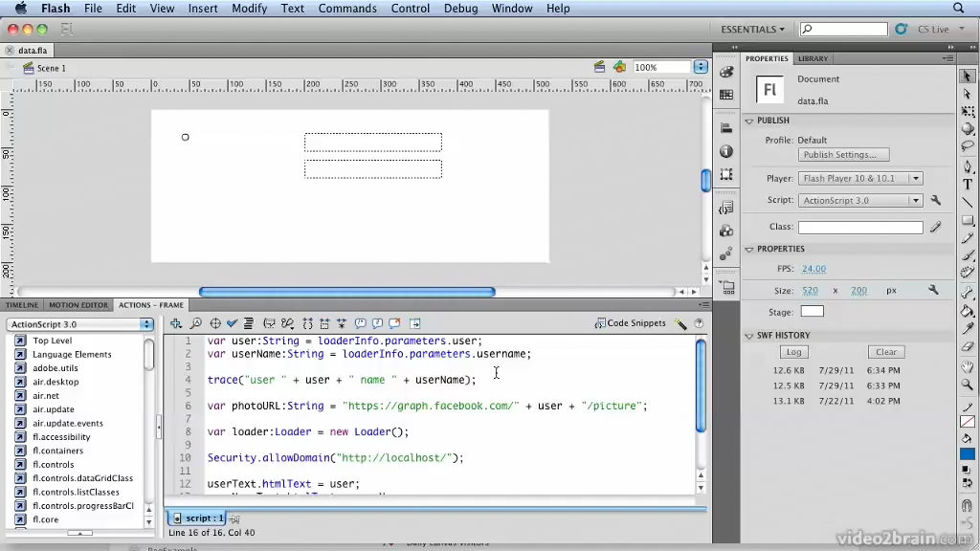Viewport: 980px width, 551px height.
Task: Switch to the LIBRARY tab
Action: [813, 58]
